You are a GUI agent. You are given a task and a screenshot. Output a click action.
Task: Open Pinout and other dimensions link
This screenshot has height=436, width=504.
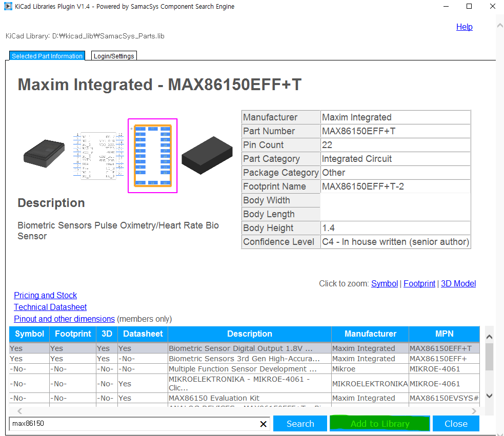click(64, 319)
